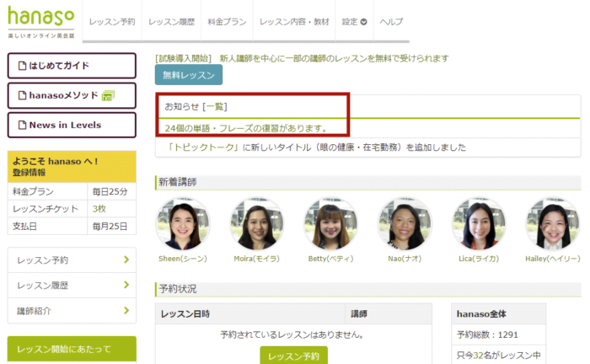This screenshot has width=590, height=364.
Task: Click document icon on hanasoメソッド
Action: pyautogui.click(x=23, y=95)
